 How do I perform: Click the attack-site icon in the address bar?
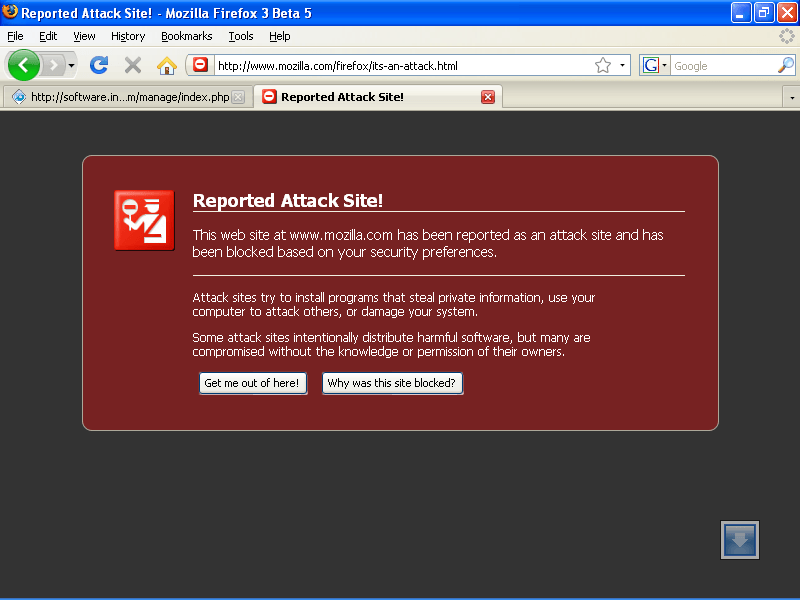point(200,65)
